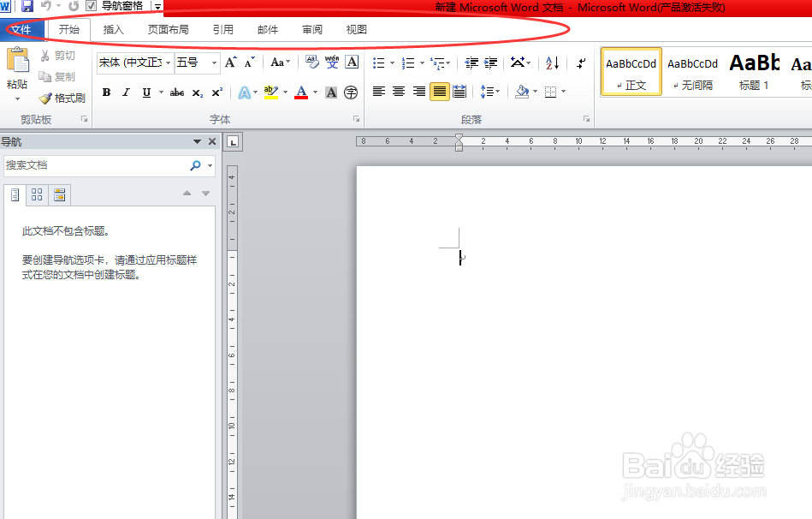Toggle subscript formatting

point(198,92)
